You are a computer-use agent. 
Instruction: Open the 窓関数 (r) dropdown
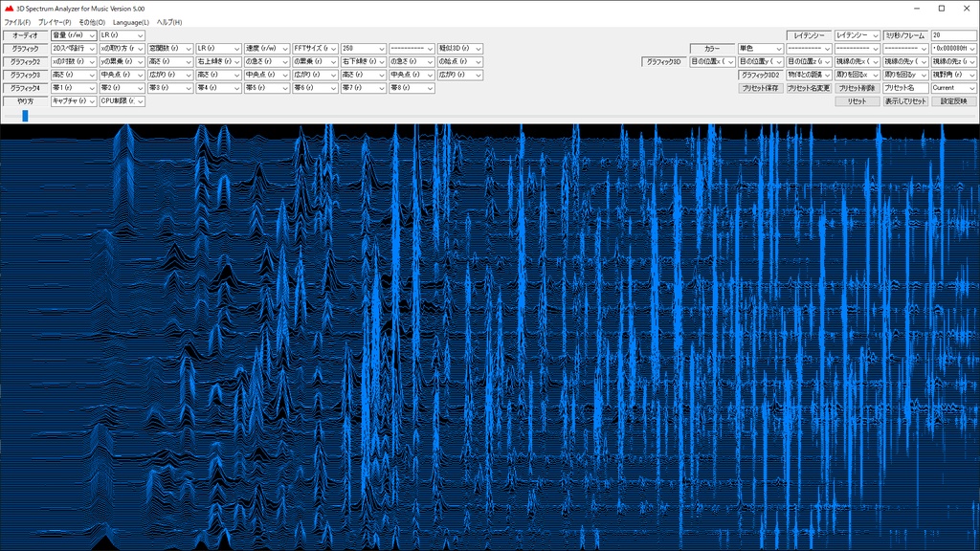(170, 49)
